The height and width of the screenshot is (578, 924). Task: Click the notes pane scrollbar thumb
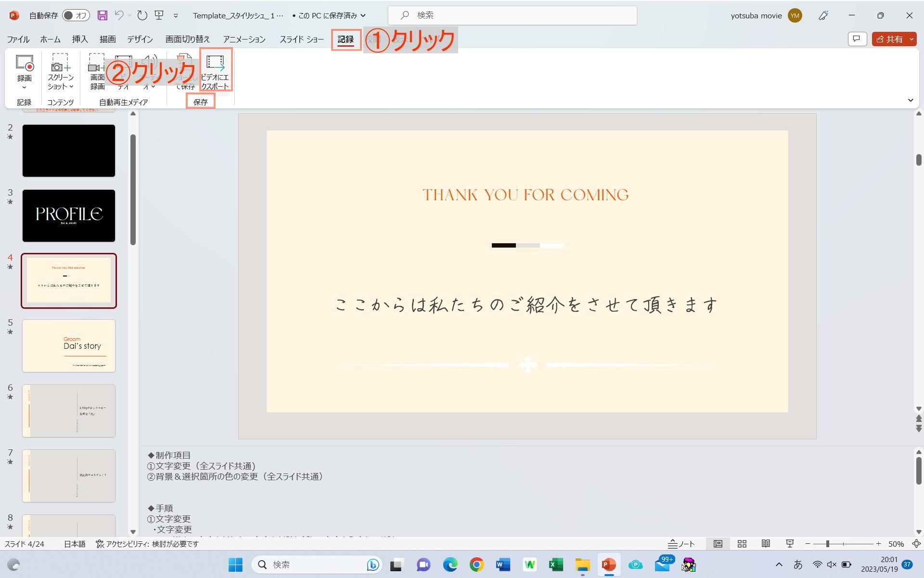(919, 471)
